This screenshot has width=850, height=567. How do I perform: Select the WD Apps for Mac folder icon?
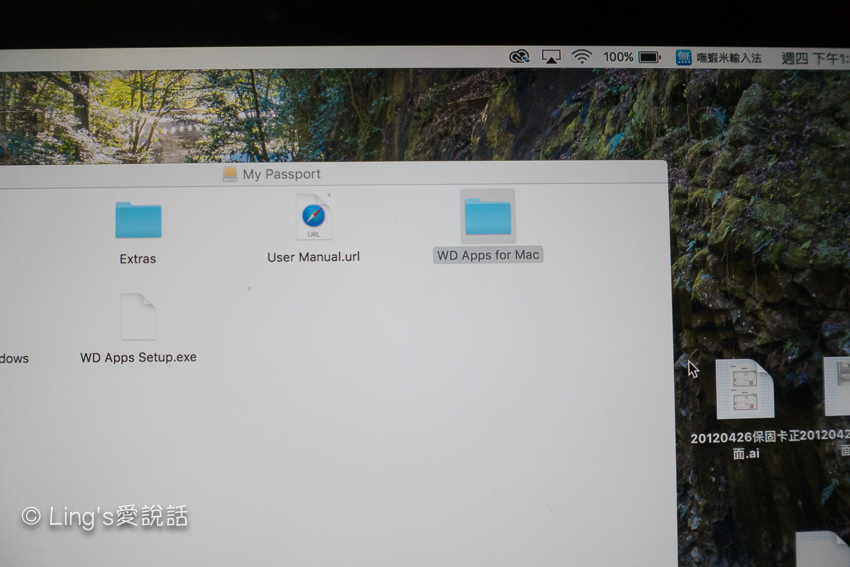(x=488, y=217)
